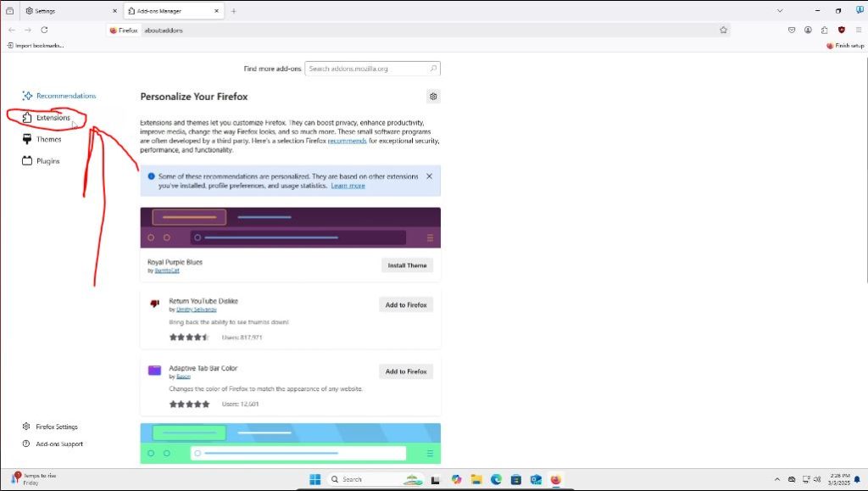Screen dimensions: 868x491
Task: Open the Themes sidebar category
Action: click(x=42, y=139)
